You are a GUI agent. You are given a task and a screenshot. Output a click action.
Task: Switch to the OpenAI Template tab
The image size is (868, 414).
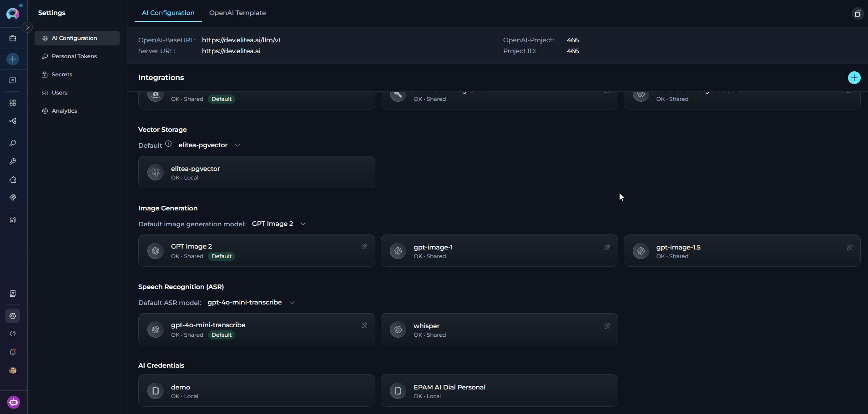click(x=237, y=13)
